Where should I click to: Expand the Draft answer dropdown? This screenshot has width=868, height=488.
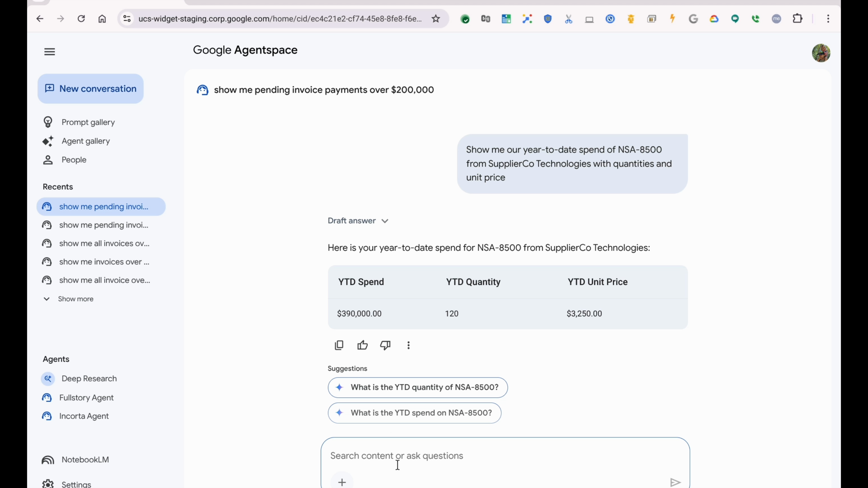coord(358,221)
